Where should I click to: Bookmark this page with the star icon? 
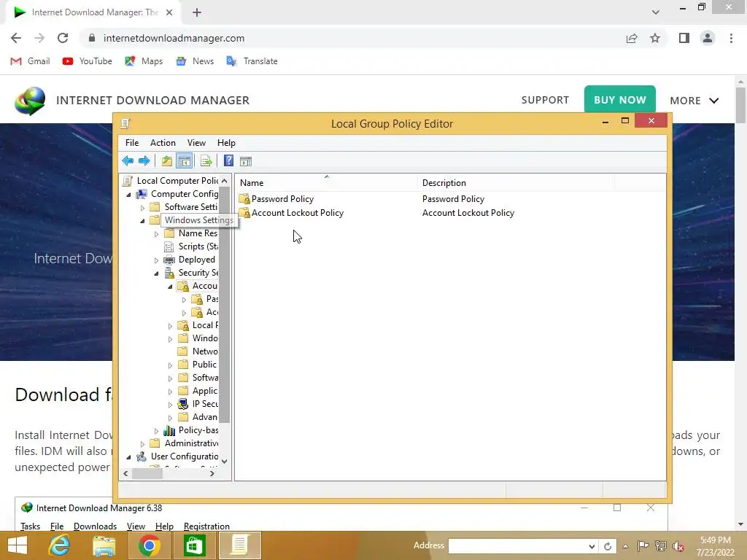point(655,38)
